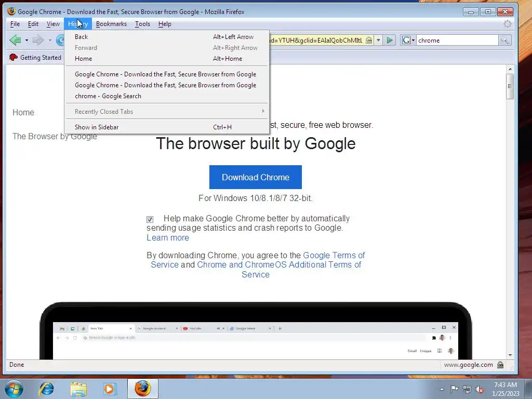The height and width of the screenshot is (399, 532).
Task: Click the Chrome browser screenshot image
Action: coord(256,330)
